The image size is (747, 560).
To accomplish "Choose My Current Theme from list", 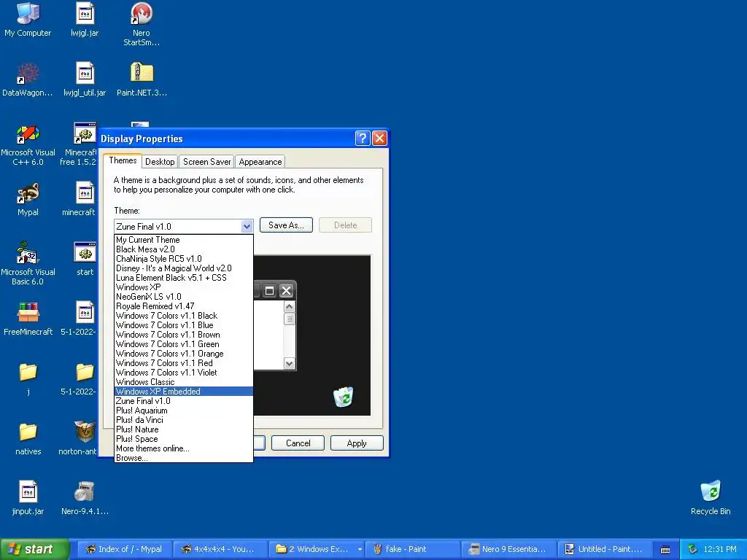I will 184,240.
